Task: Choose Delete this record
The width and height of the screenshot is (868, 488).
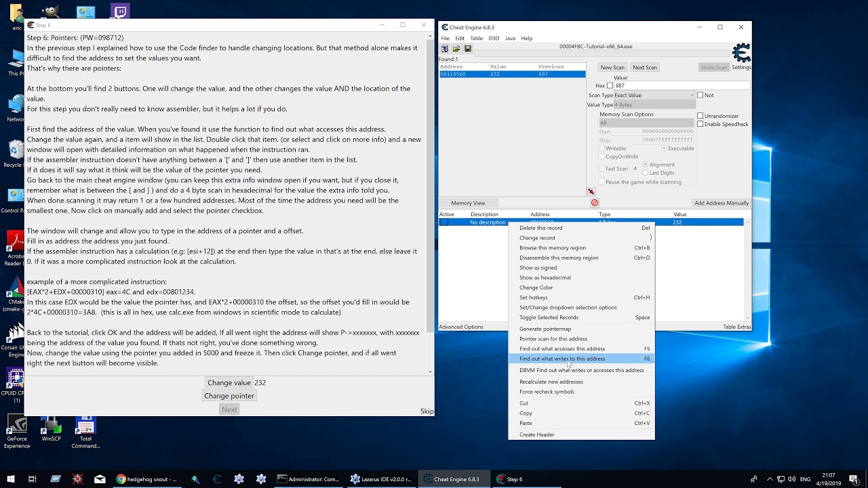Action: (582, 228)
